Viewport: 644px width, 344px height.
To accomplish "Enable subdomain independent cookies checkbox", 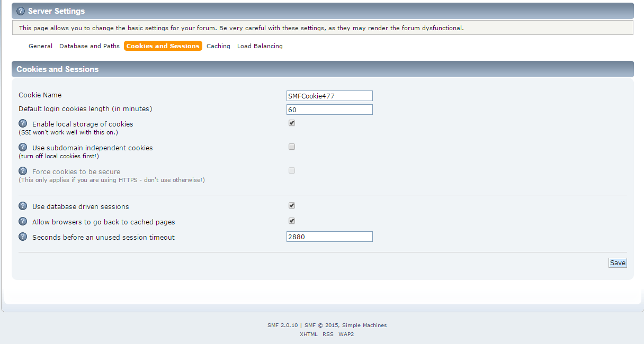I will [x=292, y=147].
